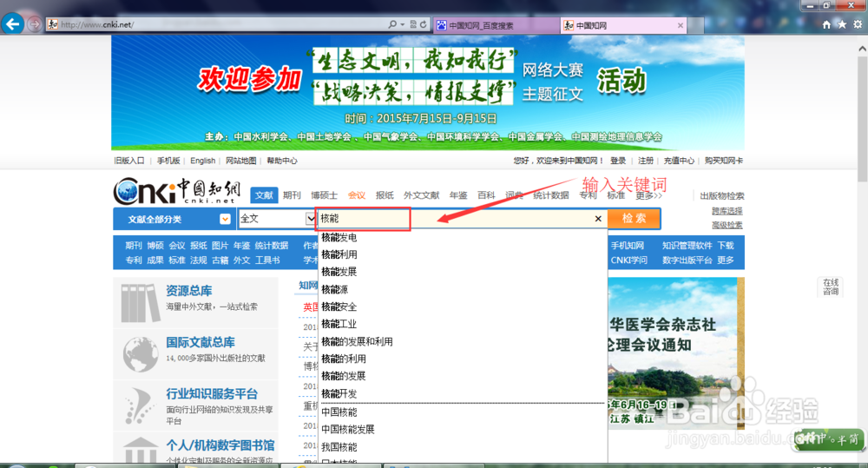Viewport: 868px width, 468px height.
Task: Close the 中国知网 browser tab
Action: click(681, 25)
